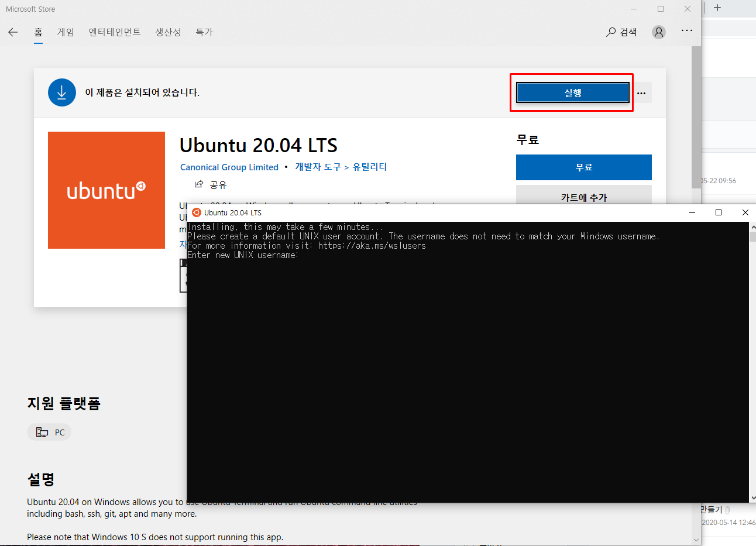Open the 유틸리티 category link
This screenshot has width=756, height=546.
coord(369,167)
